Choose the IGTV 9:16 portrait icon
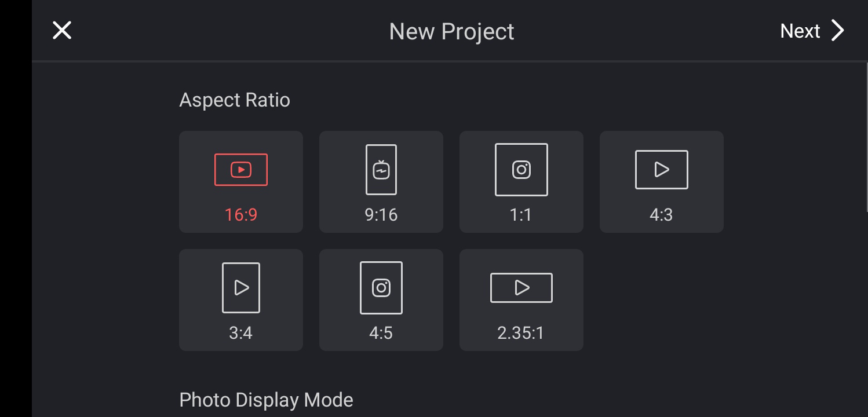 381,170
